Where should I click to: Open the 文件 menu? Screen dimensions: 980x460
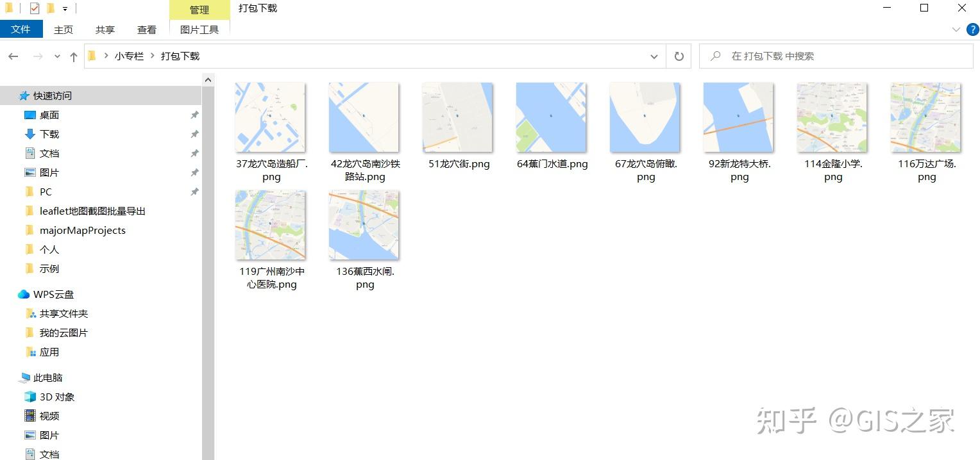click(x=21, y=29)
